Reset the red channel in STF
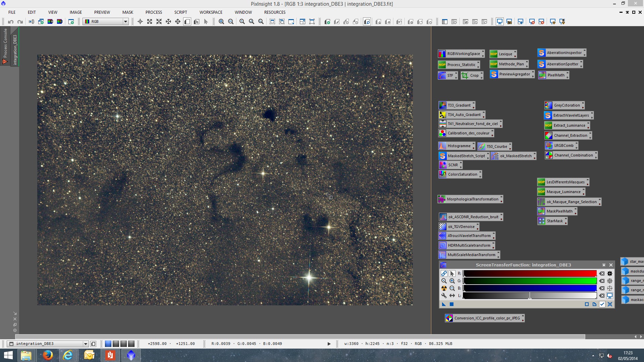The height and width of the screenshot is (362, 644). 602,274
